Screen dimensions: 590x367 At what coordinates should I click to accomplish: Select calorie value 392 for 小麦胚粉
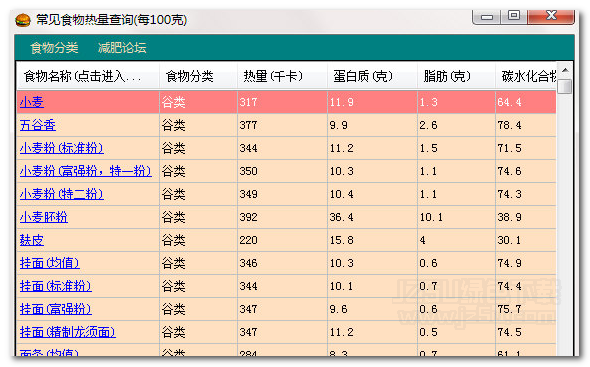[248, 217]
